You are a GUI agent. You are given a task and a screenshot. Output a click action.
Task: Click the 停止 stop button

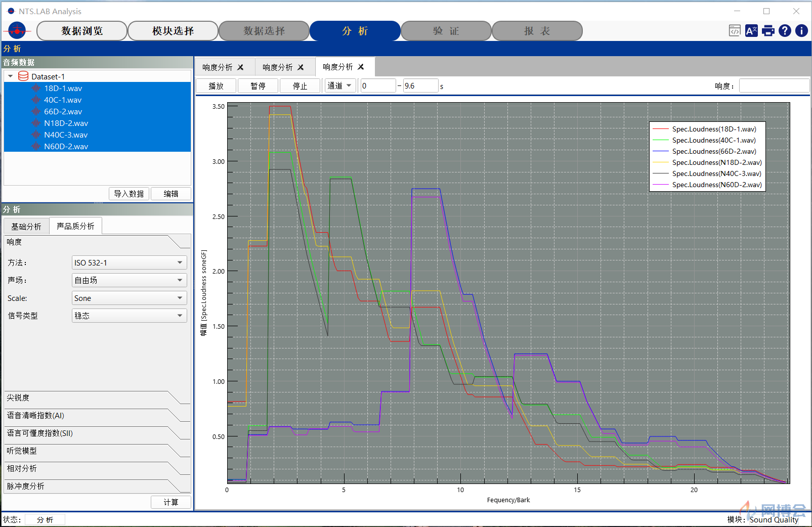click(300, 86)
